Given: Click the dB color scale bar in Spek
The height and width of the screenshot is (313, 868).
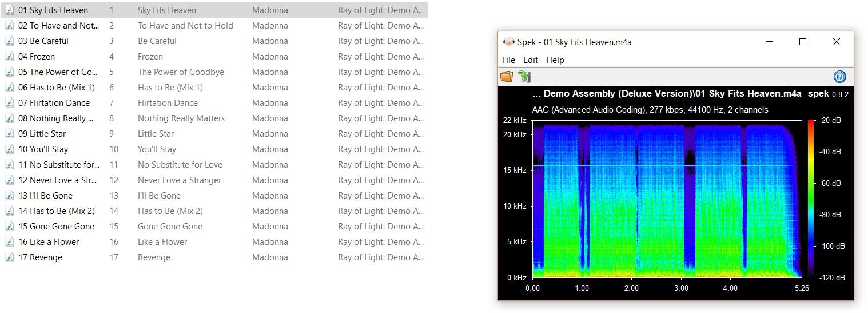Looking at the screenshot, I should click(811, 199).
